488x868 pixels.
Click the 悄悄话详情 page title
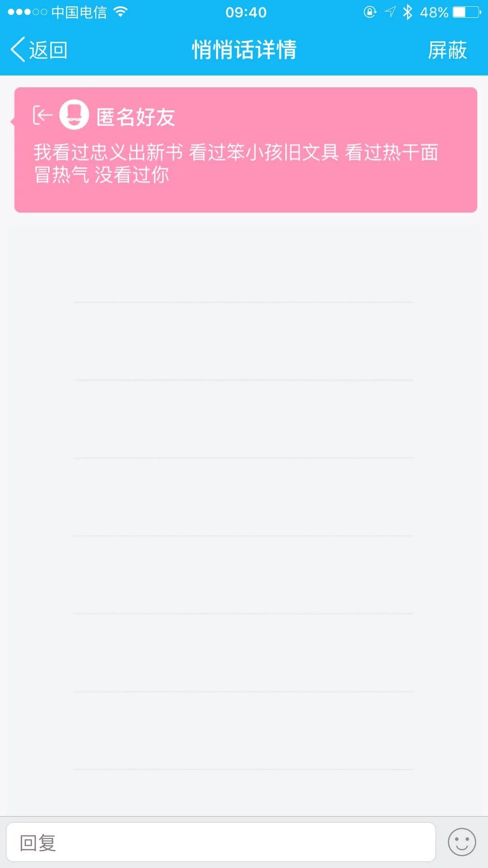coord(244,50)
